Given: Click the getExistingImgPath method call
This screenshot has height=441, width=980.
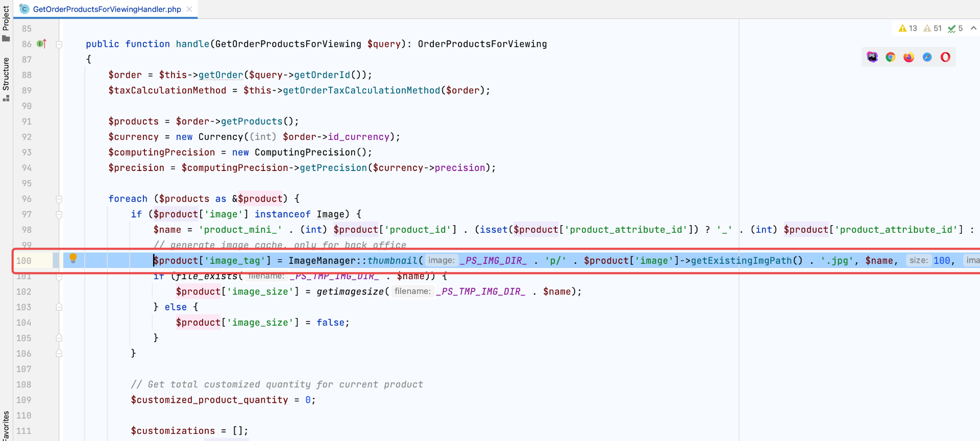Looking at the screenshot, I should click(742, 261).
